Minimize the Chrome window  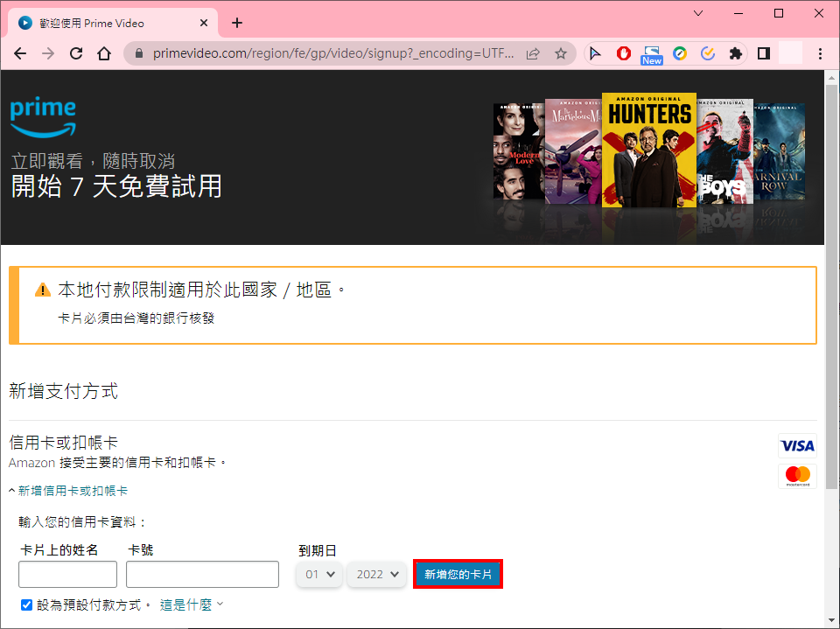pyautogui.click(x=738, y=13)
